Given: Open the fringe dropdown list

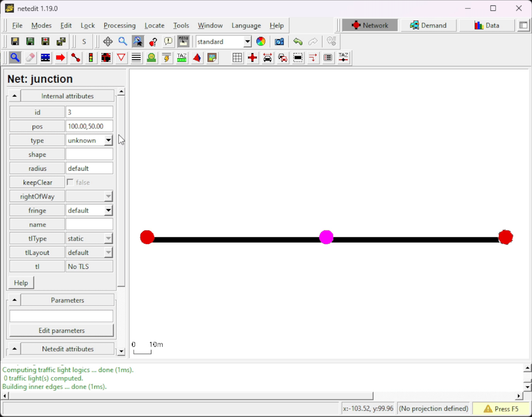Looking at the screenshot, I should (x=108, y=210).
